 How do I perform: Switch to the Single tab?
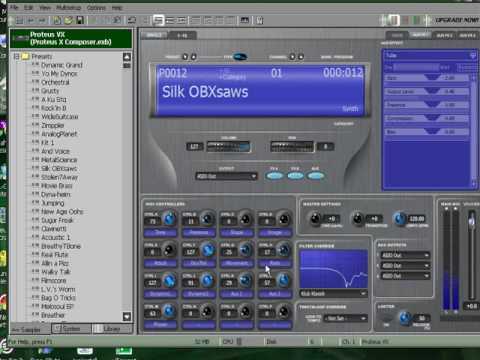154,35
